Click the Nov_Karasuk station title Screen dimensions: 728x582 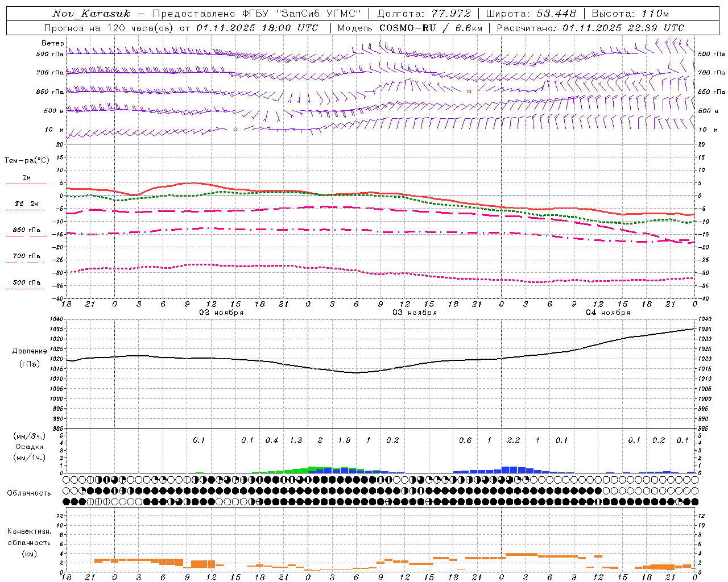92,14
